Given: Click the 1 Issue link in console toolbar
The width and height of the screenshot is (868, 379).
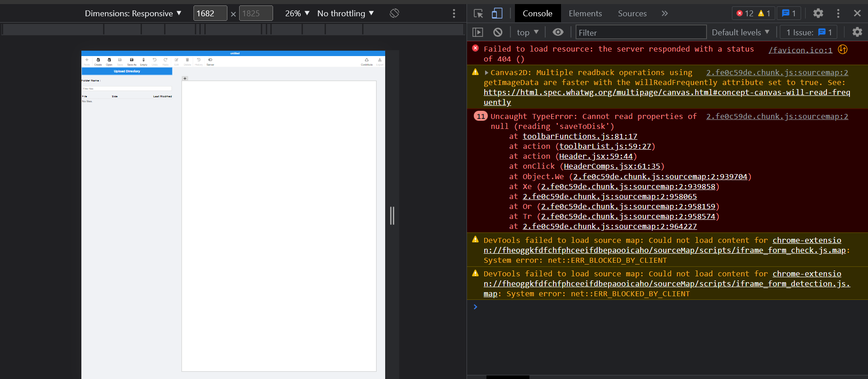Looking at the screenshot, I should coord(809,32).
